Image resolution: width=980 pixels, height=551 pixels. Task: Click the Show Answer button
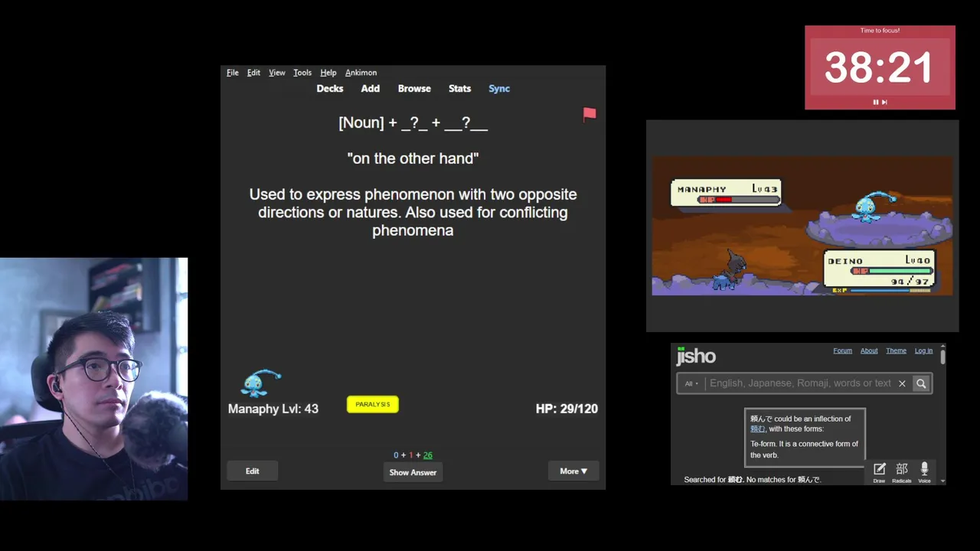click(x=413, y=472)
